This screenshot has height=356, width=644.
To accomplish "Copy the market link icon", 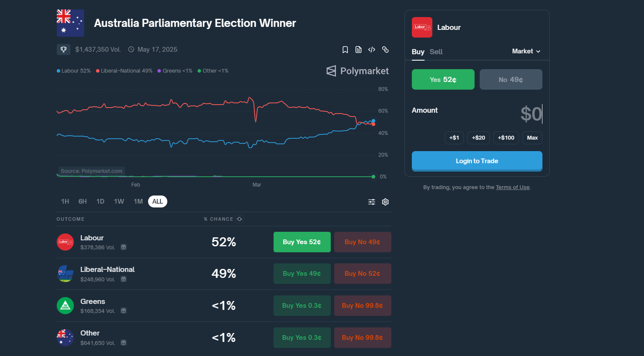I will 385,50.
